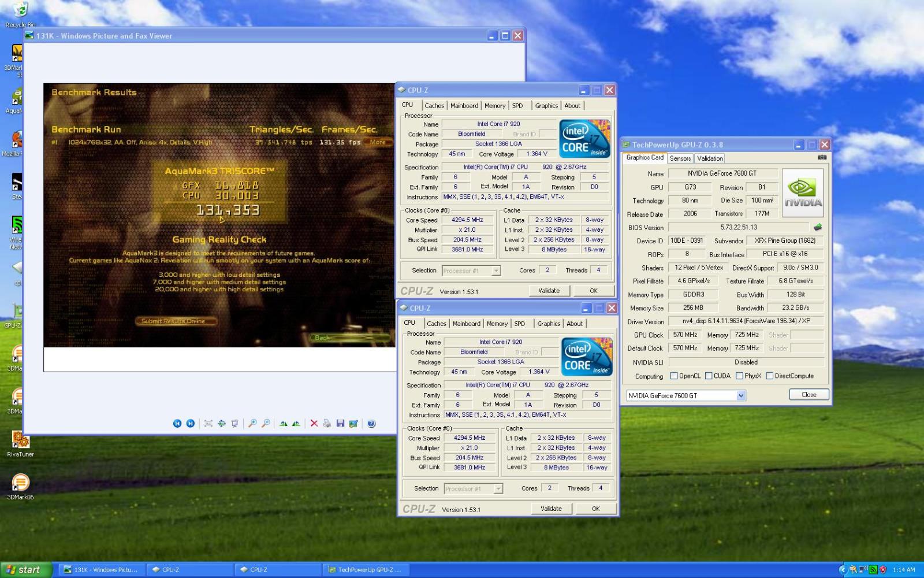Click Subvendor XFX Pine Group value
The height and width of the screenshot is (578, 924).
pos(785,240)
